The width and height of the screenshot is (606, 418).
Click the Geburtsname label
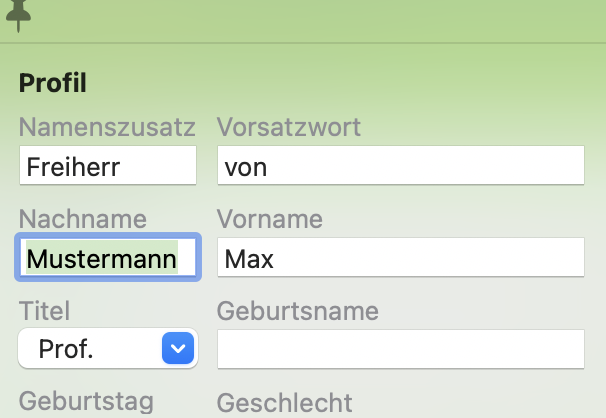tap(298, 311)
